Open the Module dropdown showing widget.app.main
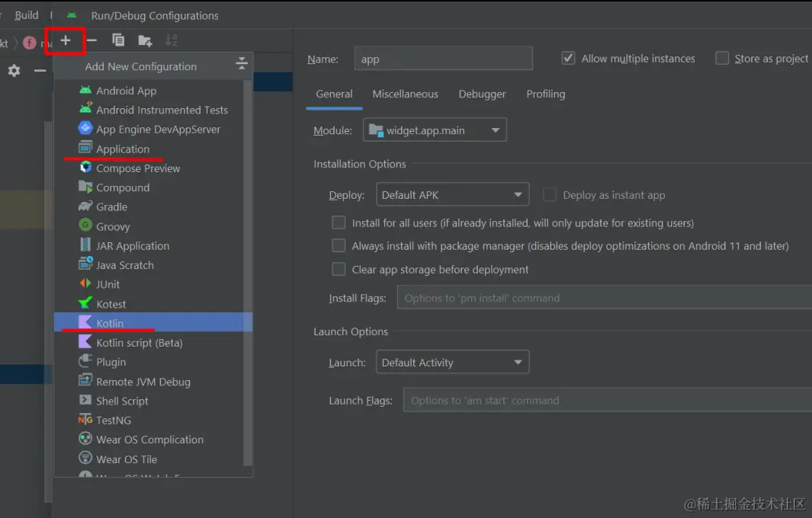 (x=435, y=129)
